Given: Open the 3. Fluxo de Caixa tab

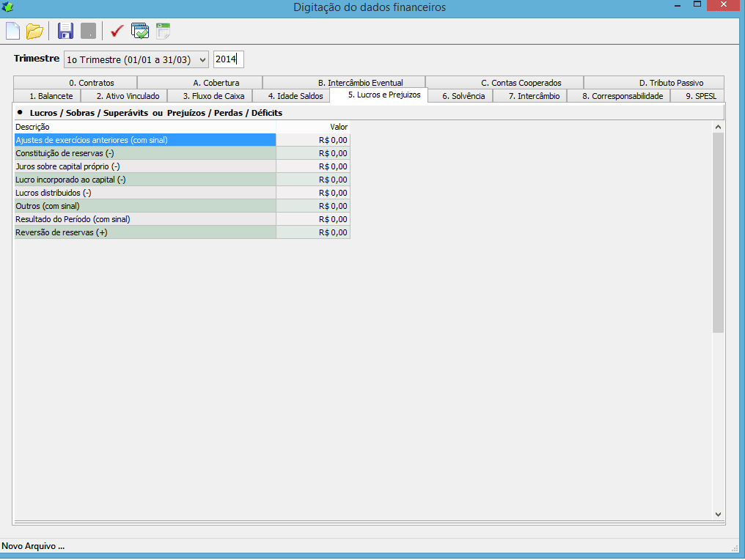Looking at the screenshot, I should (x=213, y=96).
